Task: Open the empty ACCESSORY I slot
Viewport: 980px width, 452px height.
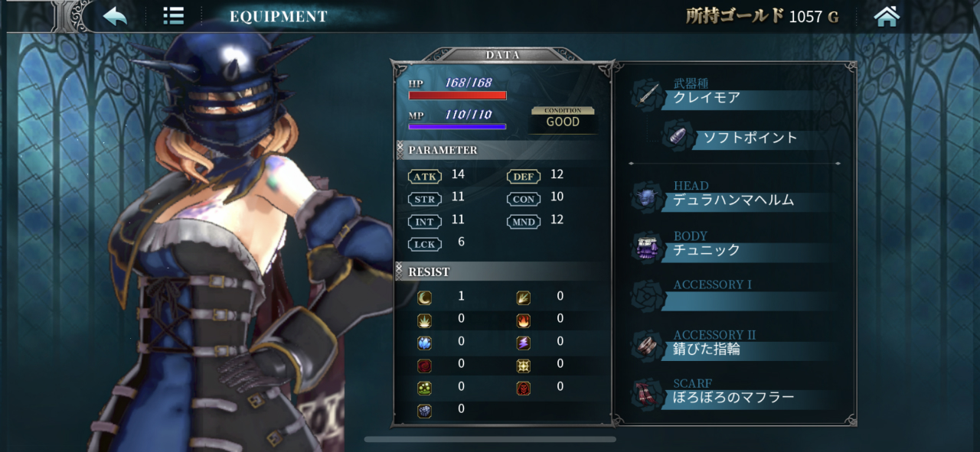Action: click(735, 294)
